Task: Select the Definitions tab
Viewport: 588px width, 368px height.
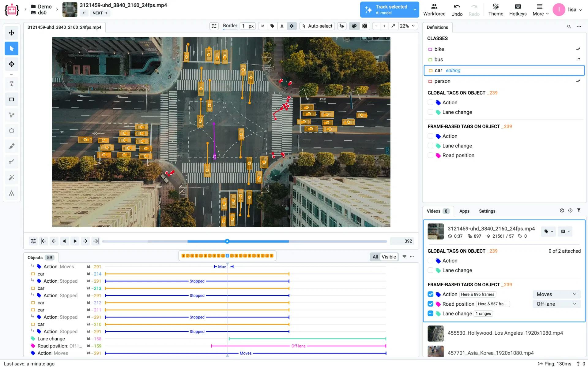Action: [437, 27]
